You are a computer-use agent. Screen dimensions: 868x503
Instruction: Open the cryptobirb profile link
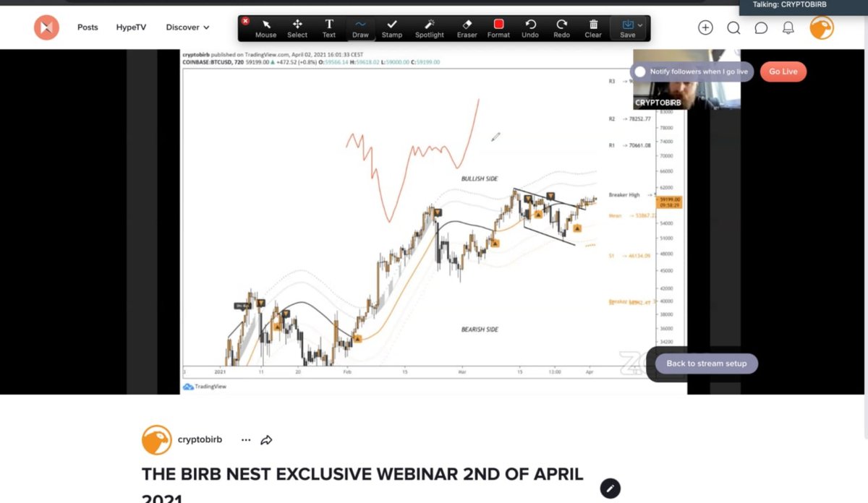pyautogui.click(x=200, y=439)
